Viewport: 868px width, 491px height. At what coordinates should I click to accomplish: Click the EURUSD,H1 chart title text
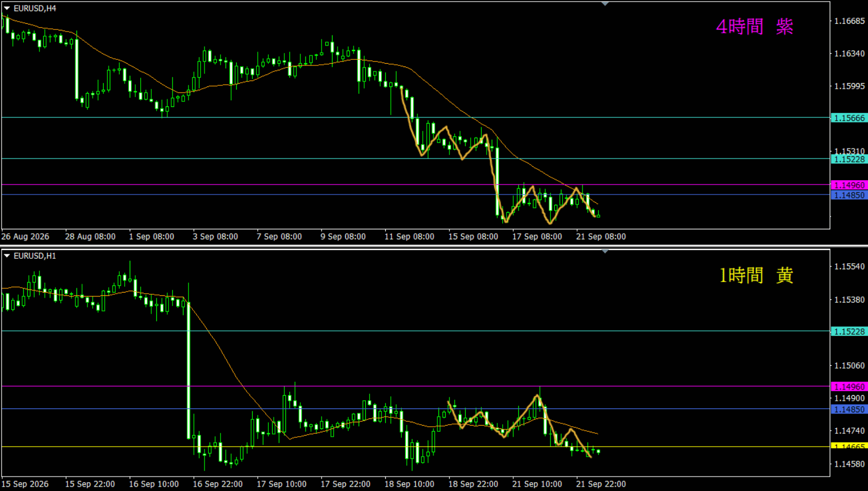click(x=35, y=255)
